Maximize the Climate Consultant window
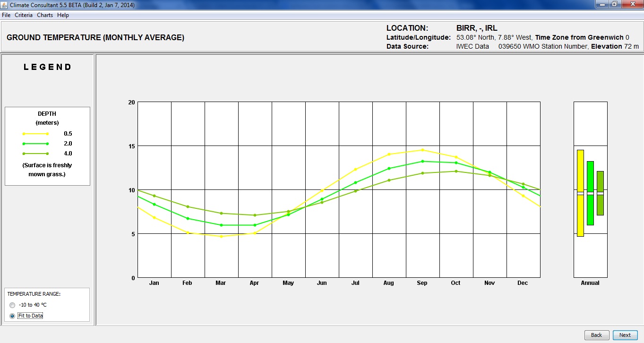The height and width of the screenshot is (343, 644). pyautogui.click(x=614, y=4)
